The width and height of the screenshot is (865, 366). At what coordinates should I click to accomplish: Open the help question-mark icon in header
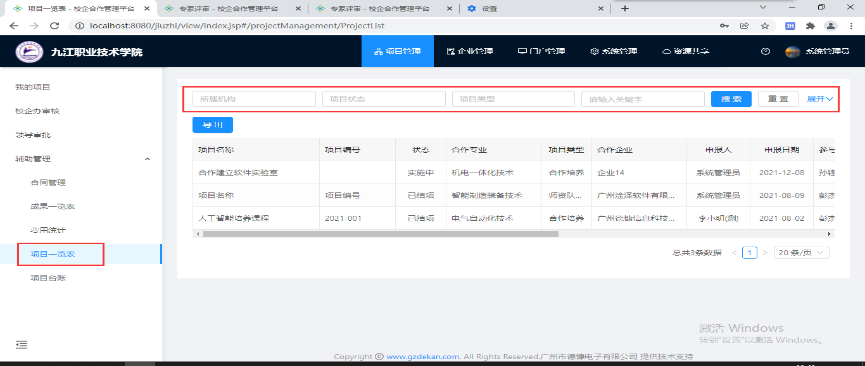[x=765, y=51]
